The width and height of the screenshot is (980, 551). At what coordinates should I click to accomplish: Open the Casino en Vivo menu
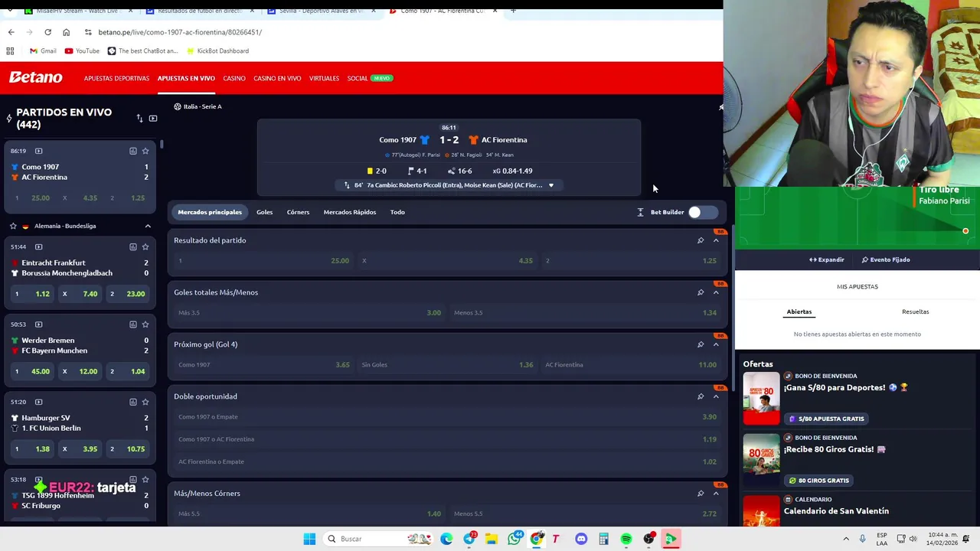pyautogui.click(x=277, y=78)
